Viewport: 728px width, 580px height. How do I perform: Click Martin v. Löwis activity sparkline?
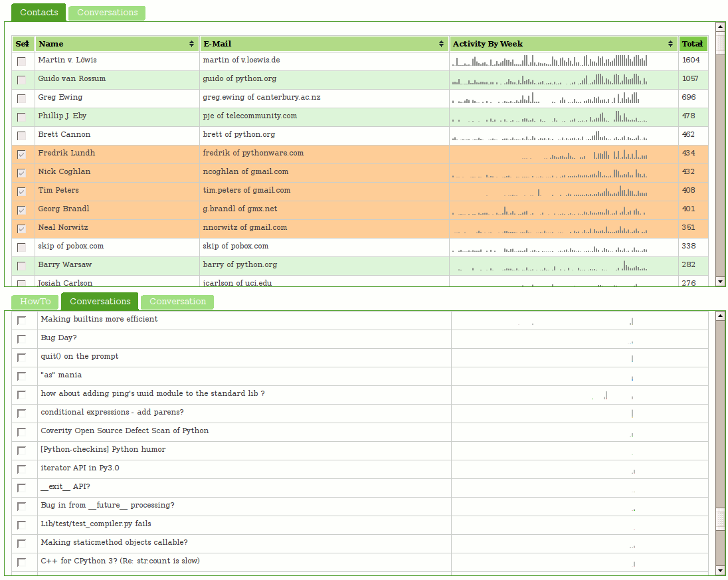pyautogui.click(x=550, y=61)
